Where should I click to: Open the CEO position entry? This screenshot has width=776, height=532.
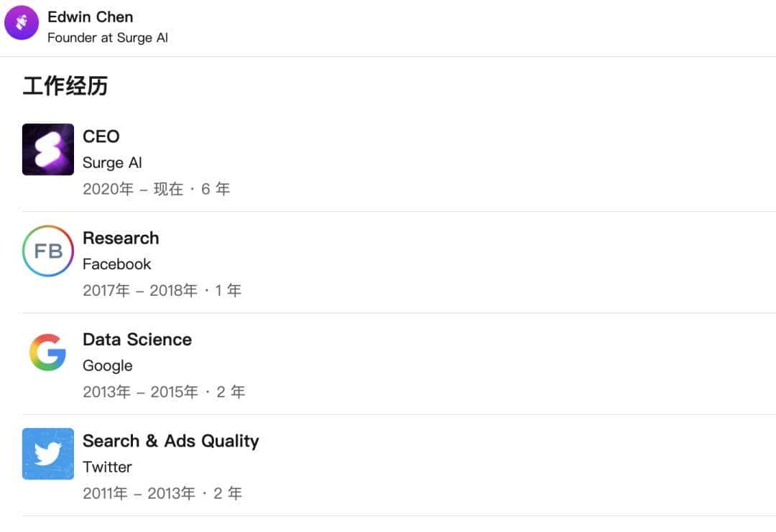point(101,136)
